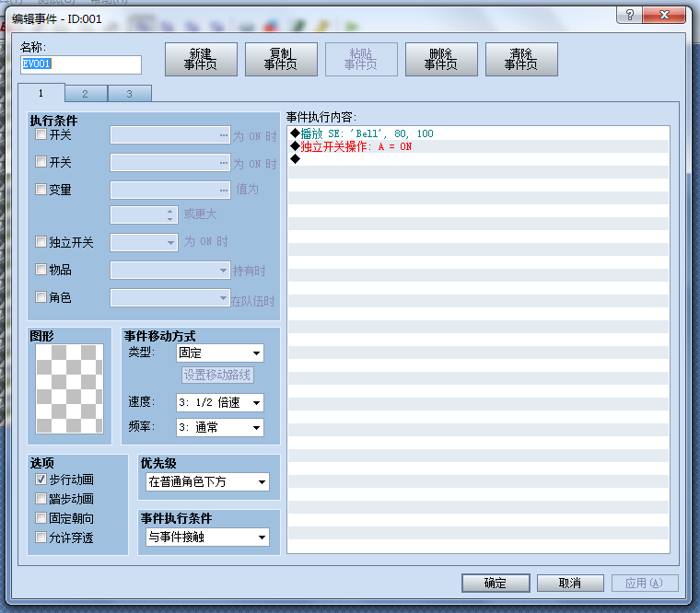Viewport: 700px width, 613px height.
Task: Select the empty third command line
Action: point(479,159)
